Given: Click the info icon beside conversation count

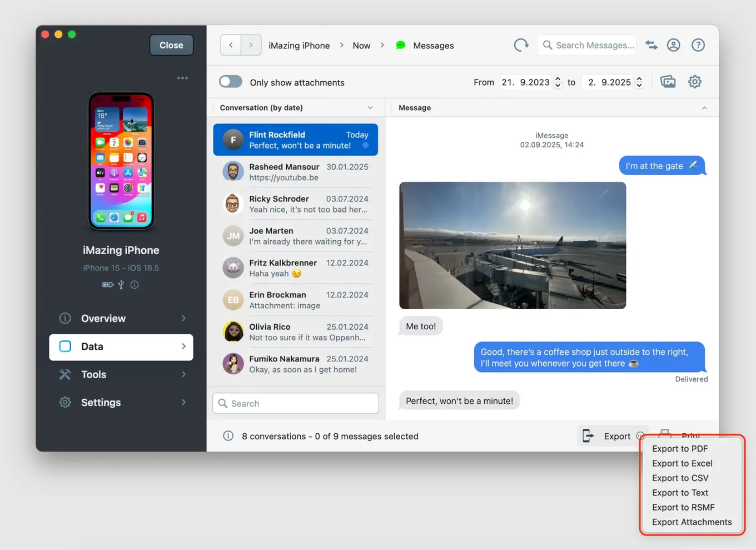Looking at the screenshot, I should 228,436.
